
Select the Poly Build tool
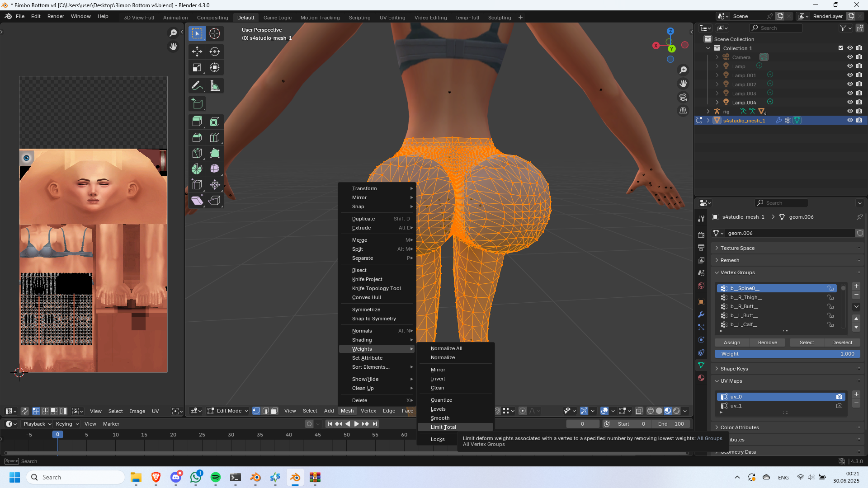[x=215, y=153]
